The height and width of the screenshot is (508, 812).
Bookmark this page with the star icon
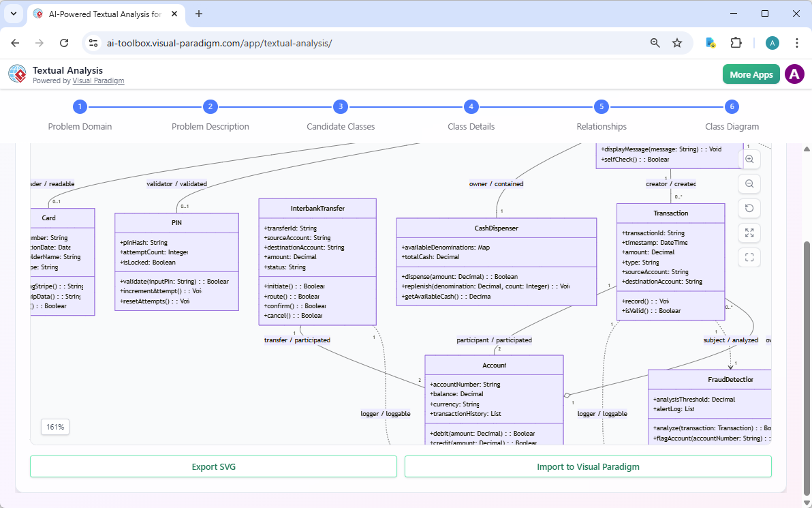click(x=677, y=43)
